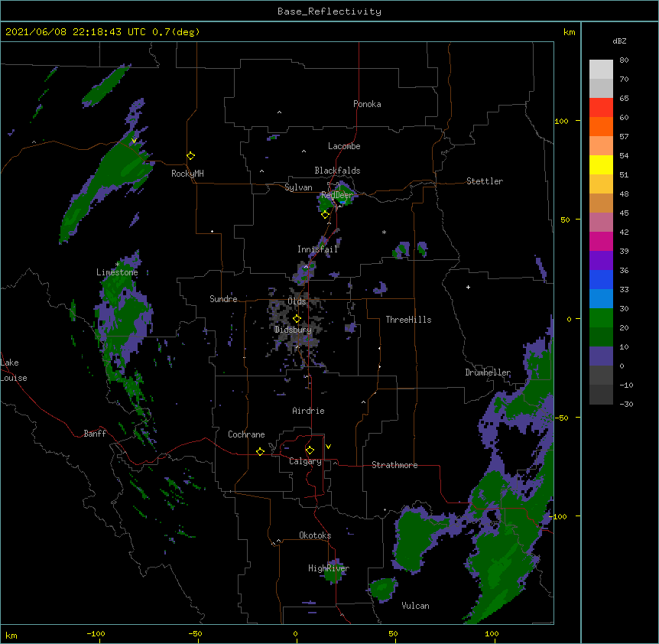
Task: Click the yellow V marker east of Calgary
Action: coord(328,447)
